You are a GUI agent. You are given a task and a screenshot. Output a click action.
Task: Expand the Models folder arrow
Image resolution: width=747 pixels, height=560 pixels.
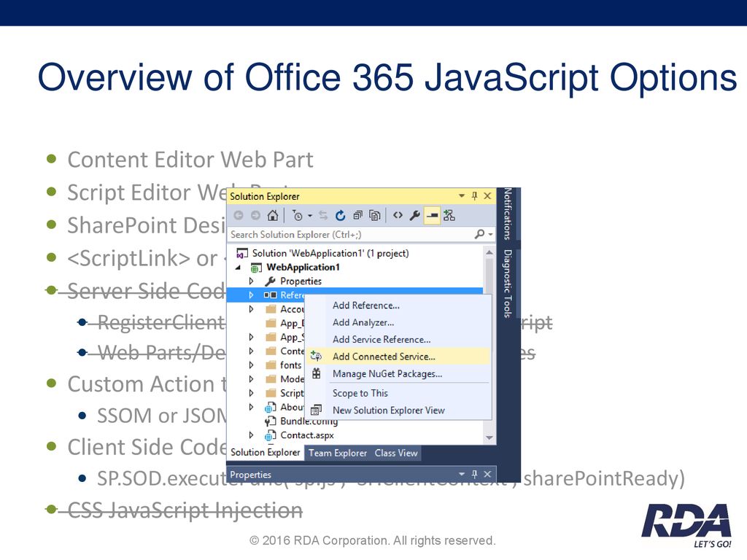pos(251,379)
